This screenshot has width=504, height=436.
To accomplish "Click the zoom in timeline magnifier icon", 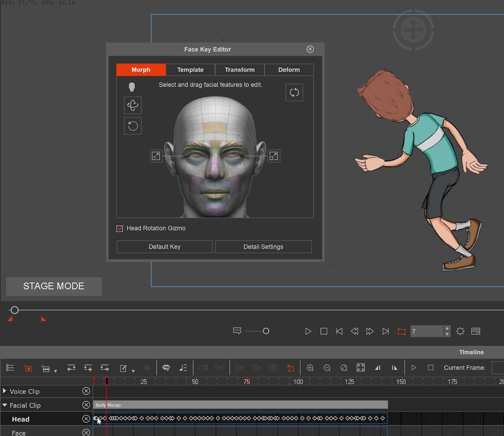I will point(310,368).
